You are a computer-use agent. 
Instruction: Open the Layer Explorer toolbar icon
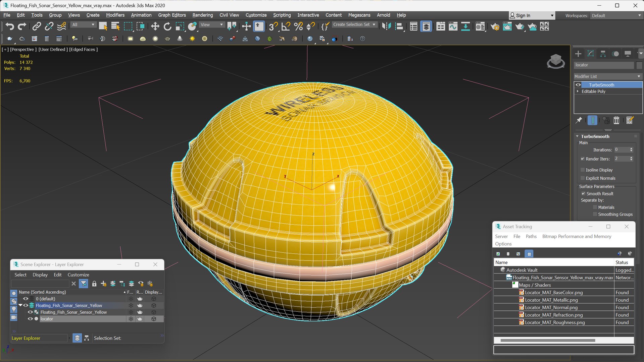tap(426, 26)
